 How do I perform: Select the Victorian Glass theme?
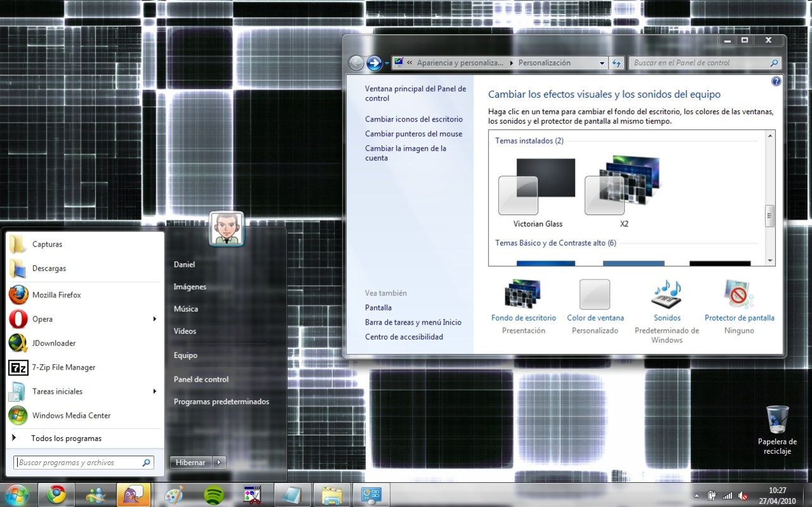[538, 193]
